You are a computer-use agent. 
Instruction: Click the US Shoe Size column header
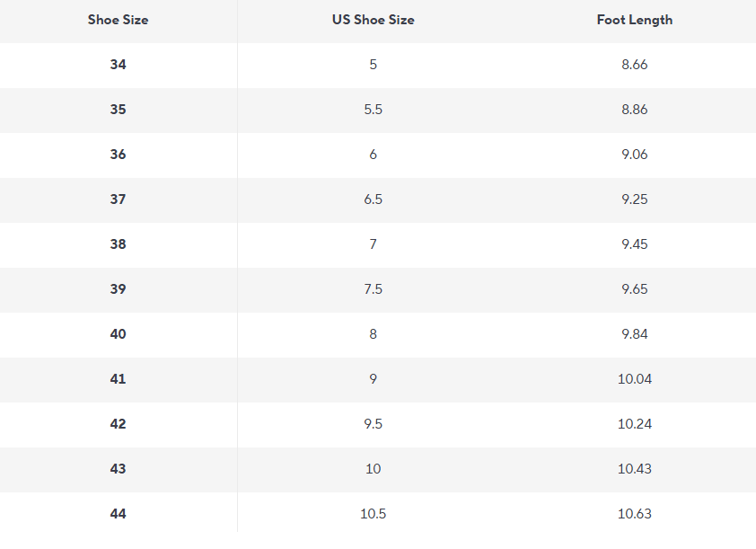(x=374, y=20)
